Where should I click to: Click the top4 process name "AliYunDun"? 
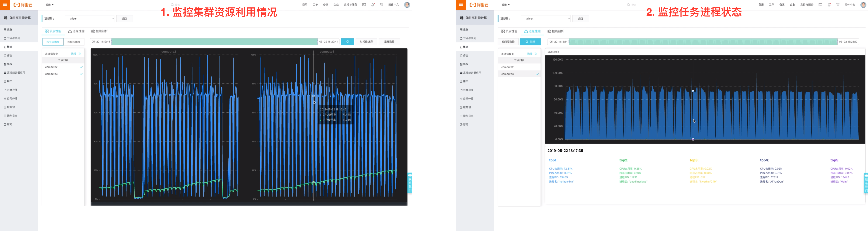(x=776, y=181)
